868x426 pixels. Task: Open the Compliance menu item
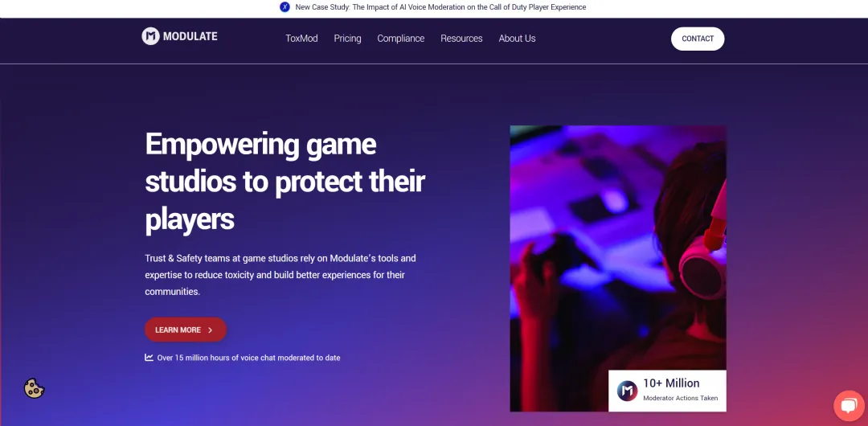401,39
